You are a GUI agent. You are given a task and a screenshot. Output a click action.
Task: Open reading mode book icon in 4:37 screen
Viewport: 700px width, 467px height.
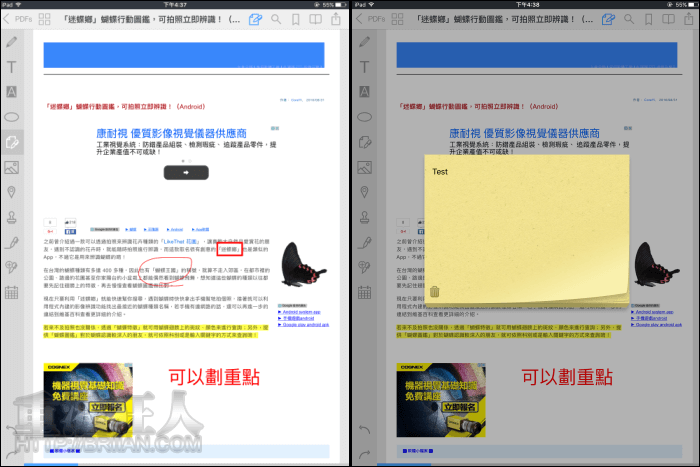pyautogui.click(x=316, y=18)
